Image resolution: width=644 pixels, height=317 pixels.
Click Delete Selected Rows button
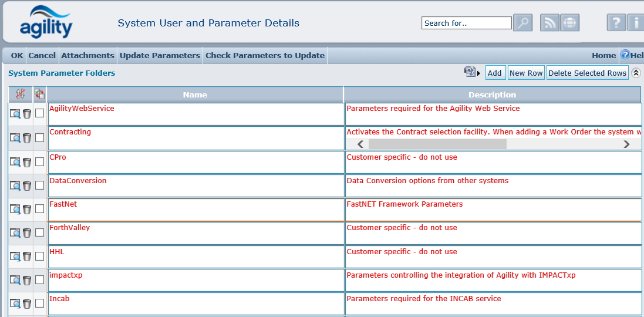(587, 73)
